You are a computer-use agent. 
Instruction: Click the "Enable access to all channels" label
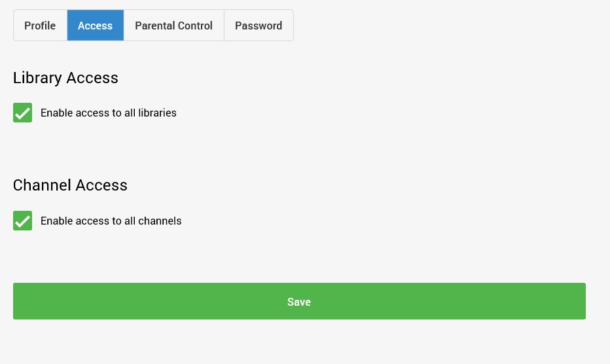tap(111, 221)
